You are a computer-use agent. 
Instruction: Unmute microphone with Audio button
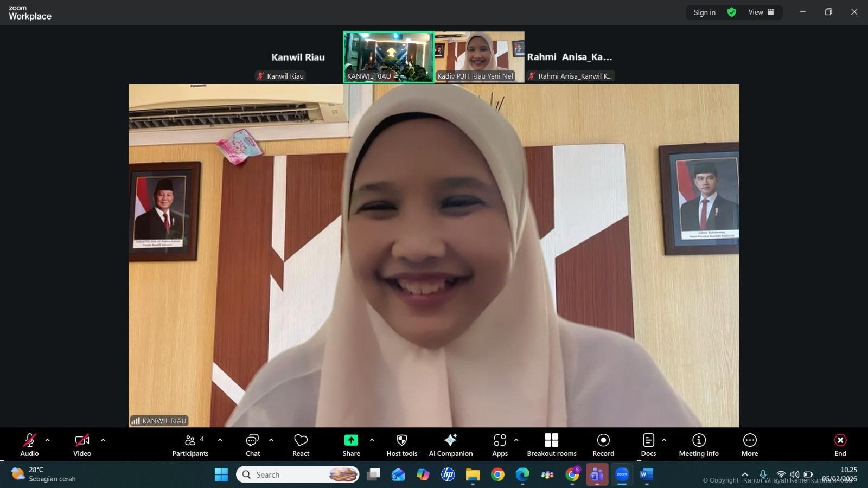[29, 445]
